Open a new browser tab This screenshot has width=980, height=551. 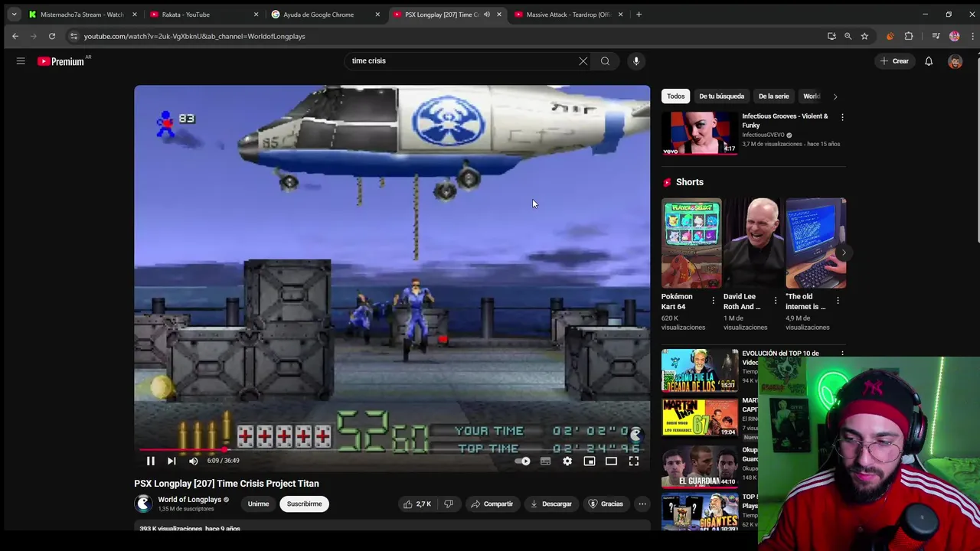639,15
